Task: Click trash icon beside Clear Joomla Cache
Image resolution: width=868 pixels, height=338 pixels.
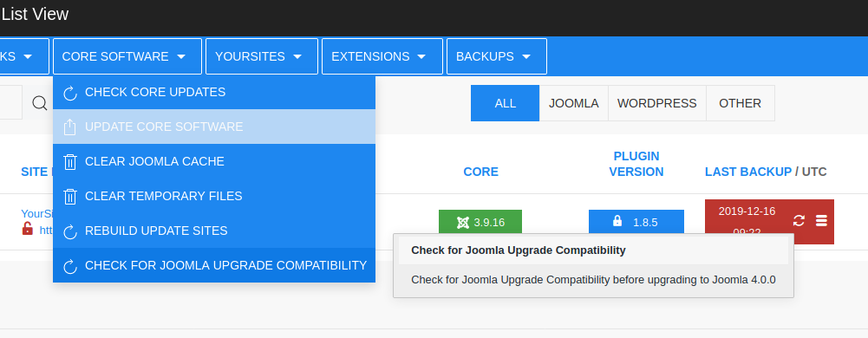Action: [x=69, y=161]
